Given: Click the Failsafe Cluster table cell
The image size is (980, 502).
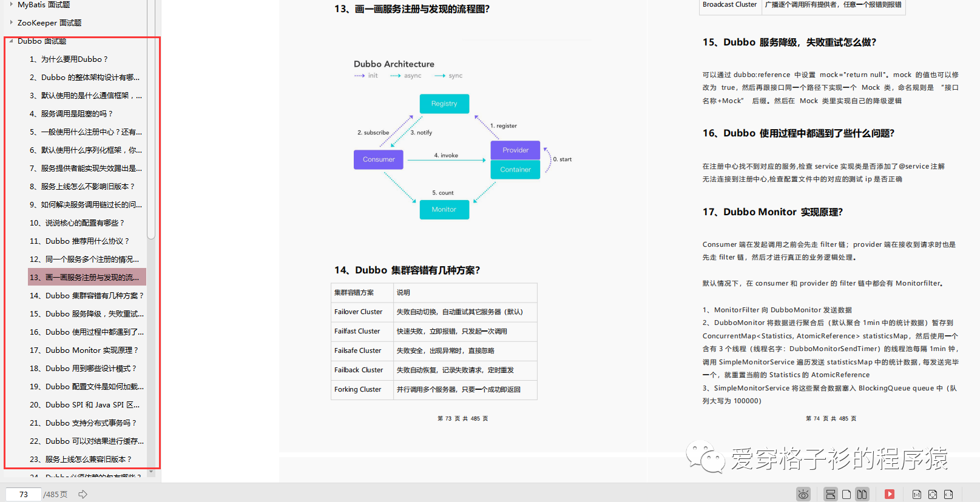Looking at the screenshot, I should click(x=362, y=350).
